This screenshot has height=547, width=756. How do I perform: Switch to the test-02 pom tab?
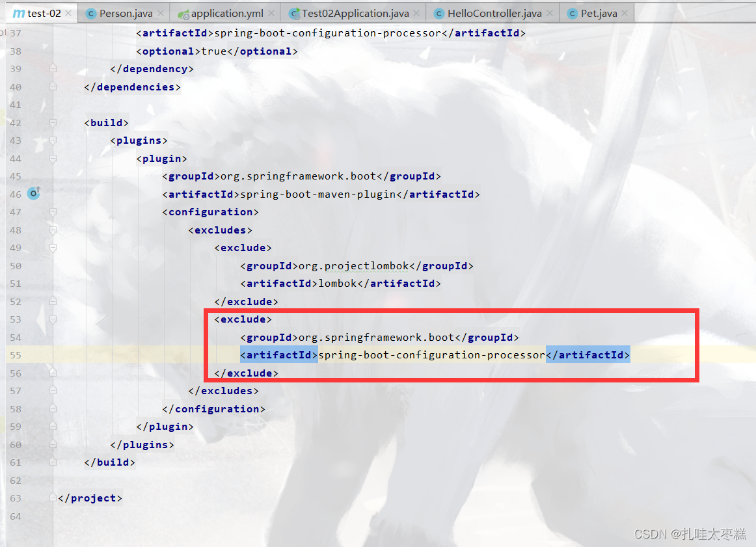click(x=40, y=14)
